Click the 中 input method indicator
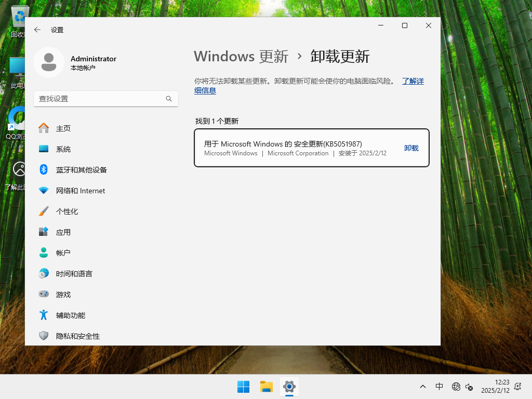The image size is (532, 399). pyautogui.click(x=439, y=387)
